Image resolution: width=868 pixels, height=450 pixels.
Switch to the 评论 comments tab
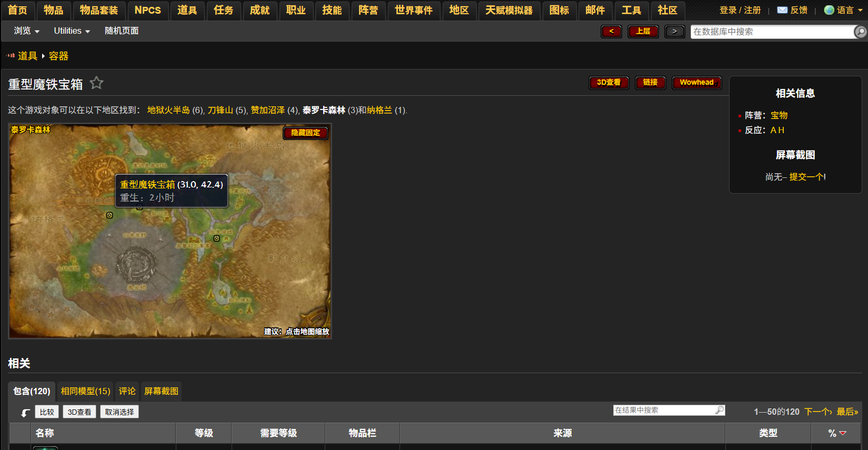tap(127, 391)
